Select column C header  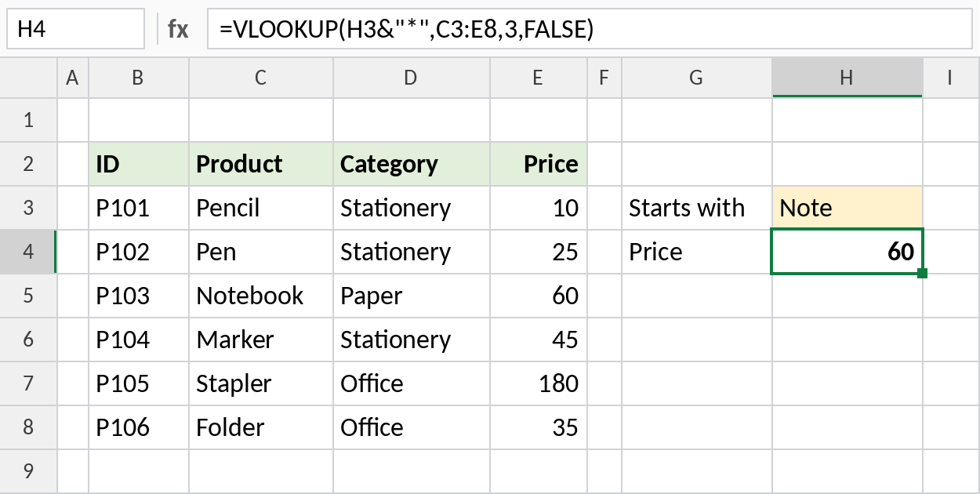[261, 77]
